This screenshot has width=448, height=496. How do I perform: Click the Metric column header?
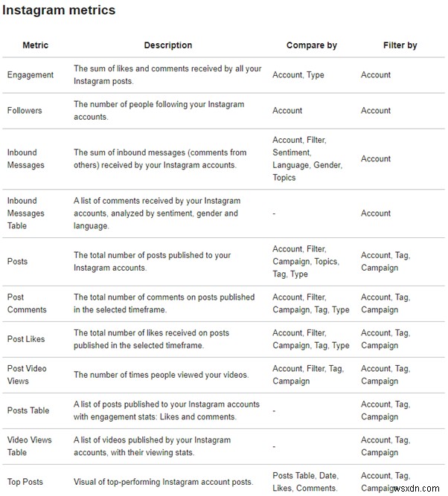click(x=36, y=45)
